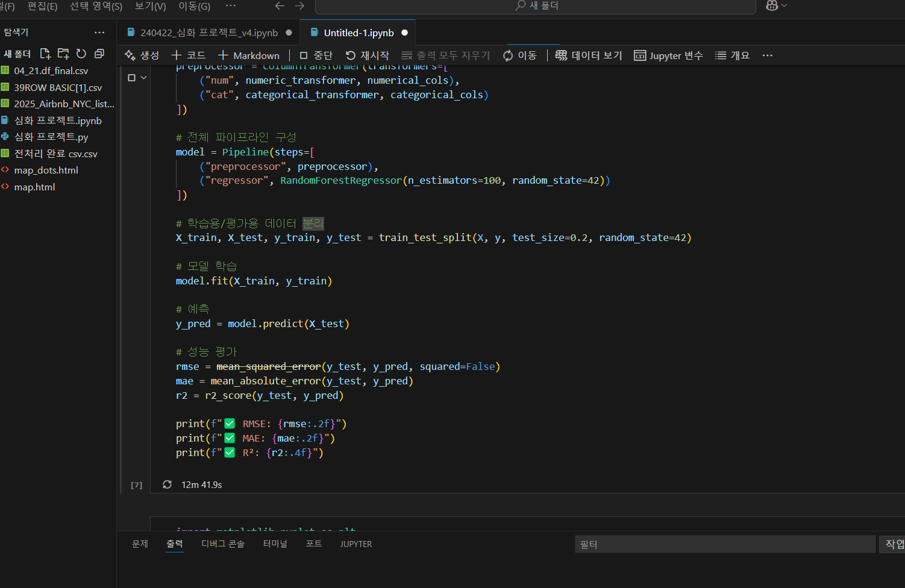Image resolution: width=905 pixels, height=588 pixels.
Task: Click the 필터 filter input field
Action: (724, 545)
